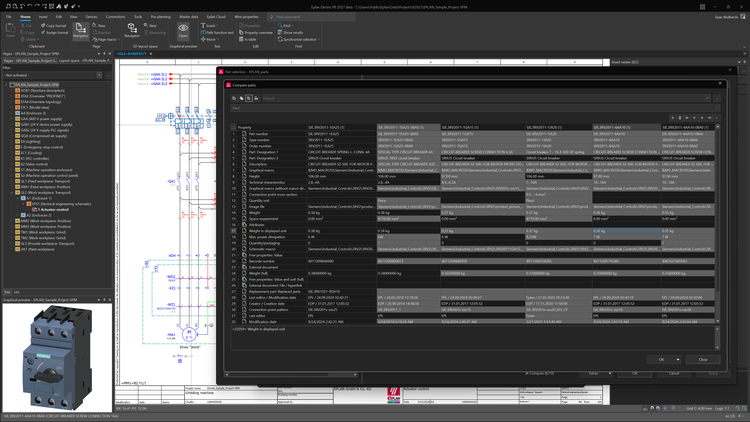The width and height of the screenshot is (750, 422).
Task: Pin the Pages navigator panel
Action: [x=104, y=54]
